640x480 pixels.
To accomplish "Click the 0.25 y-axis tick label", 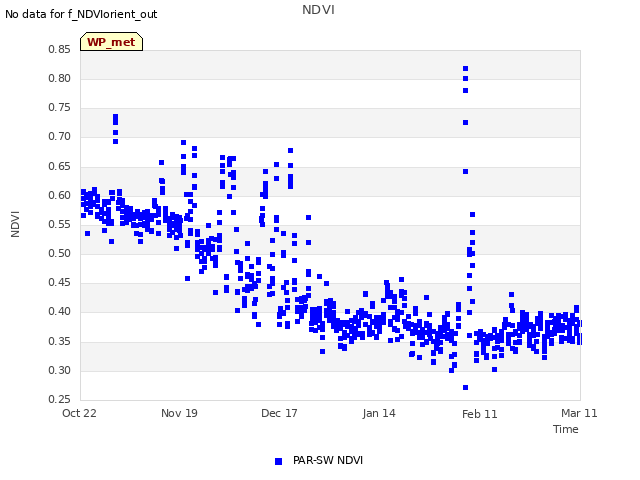I will coord(60,399).
